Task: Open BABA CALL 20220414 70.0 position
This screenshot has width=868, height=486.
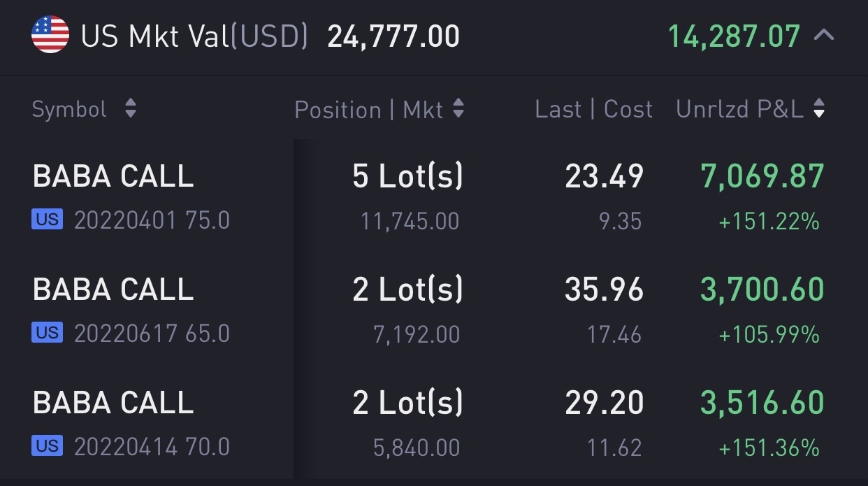Action: [434, 423]
